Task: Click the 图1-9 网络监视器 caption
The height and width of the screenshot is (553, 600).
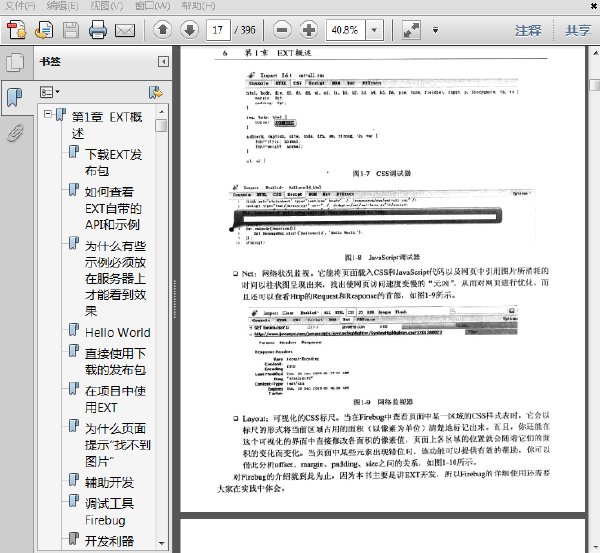Action: [383, 402]
